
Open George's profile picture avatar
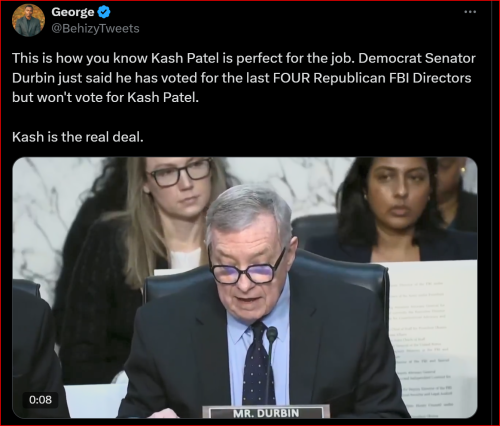pos(28,20)
